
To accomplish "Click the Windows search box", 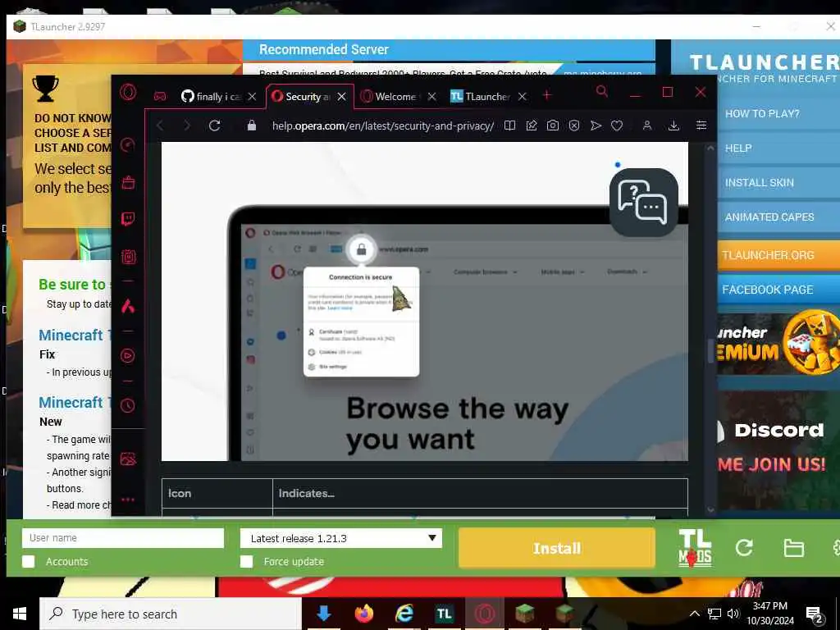I will 171,614.
